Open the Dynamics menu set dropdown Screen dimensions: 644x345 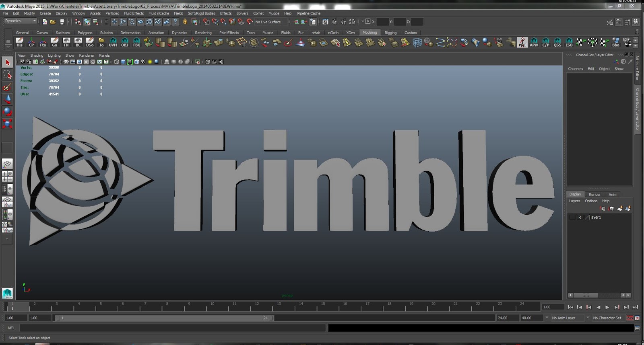[20, 21]
